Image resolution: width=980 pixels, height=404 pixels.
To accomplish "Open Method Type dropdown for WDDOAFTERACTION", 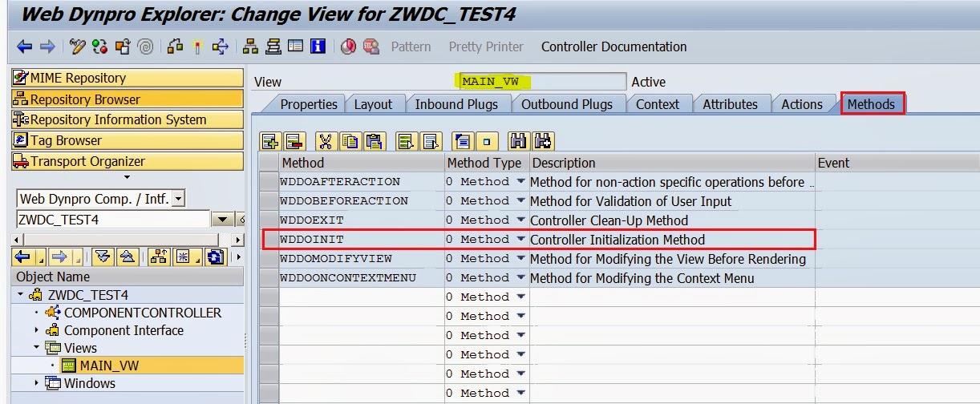I will tap(520, 181).
